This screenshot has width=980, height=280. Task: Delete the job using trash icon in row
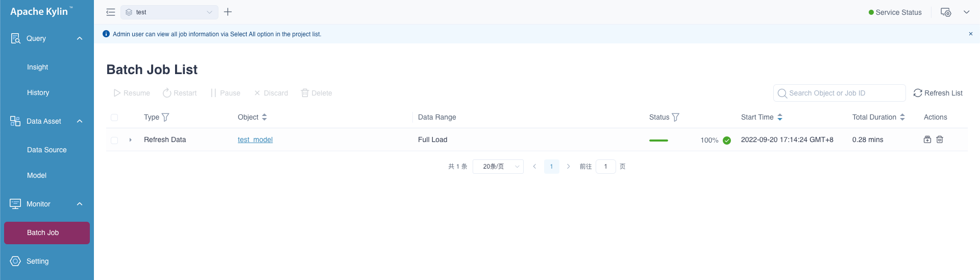tap(940, 139)
